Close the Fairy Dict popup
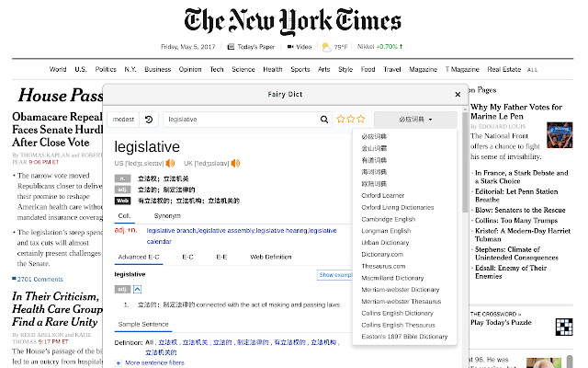The height and width of the screenshot is (368, 588). pyautogui.click(x=458, y=94)
